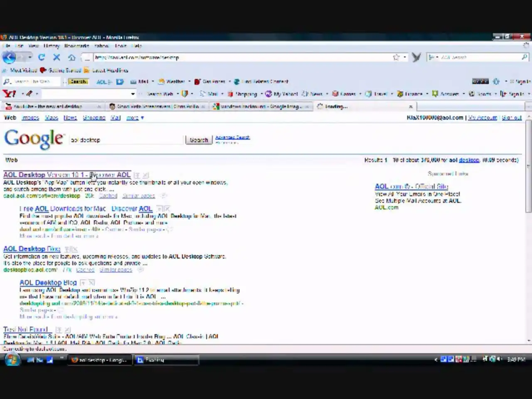Screen dimensions: 532x399
Task: Go back with Firefox Back button
Action: 9,57
